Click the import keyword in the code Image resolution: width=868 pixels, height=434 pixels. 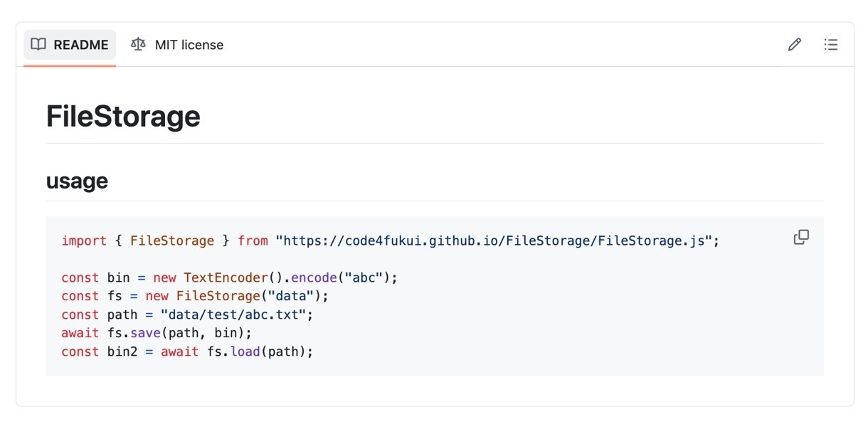pos(84,240)
